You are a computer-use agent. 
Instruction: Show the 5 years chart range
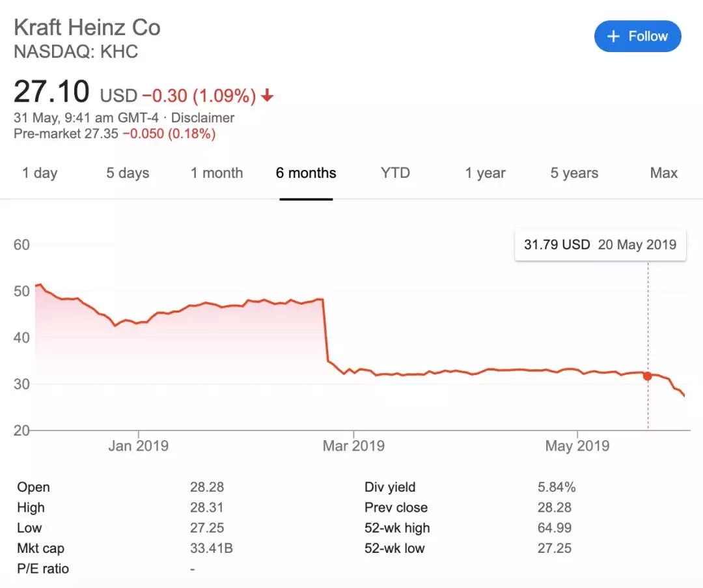click(x=574, y=173)
